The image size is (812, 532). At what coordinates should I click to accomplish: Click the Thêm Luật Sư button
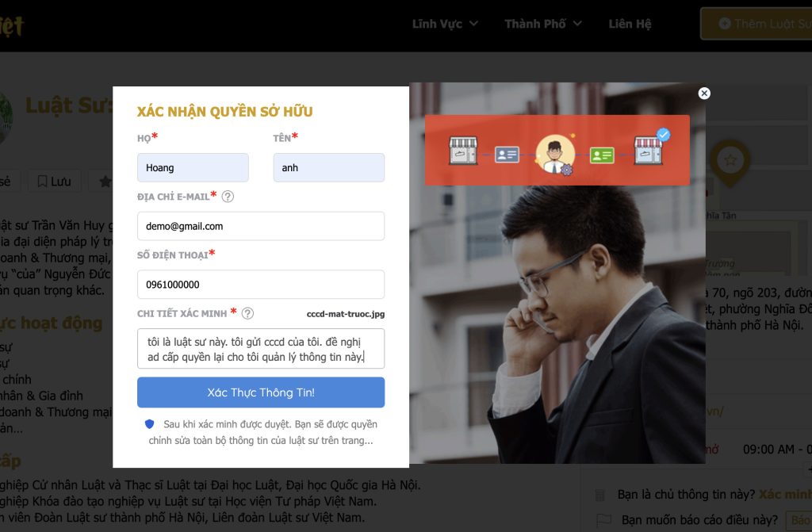click(760, 24)
